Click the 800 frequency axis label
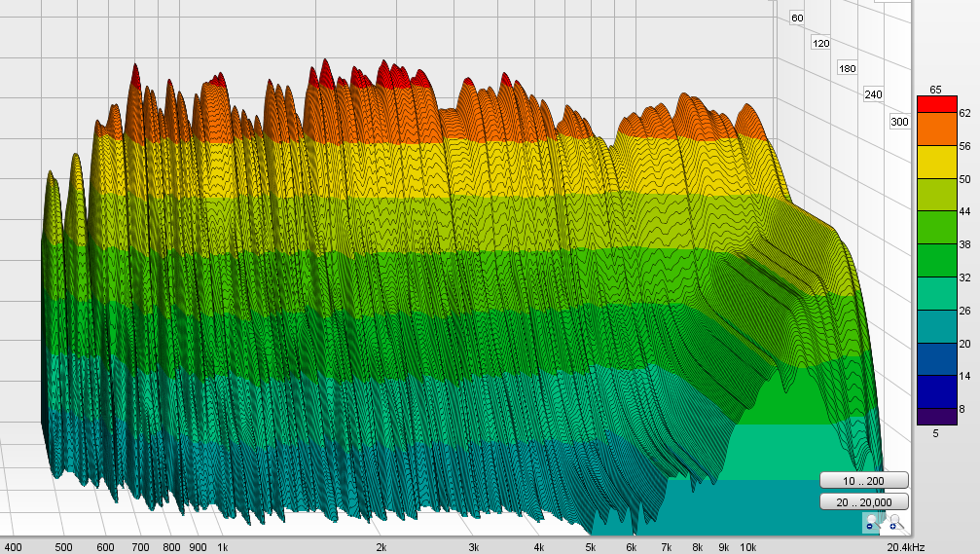This screenshot has width=980, height=554. click(171, 547)
